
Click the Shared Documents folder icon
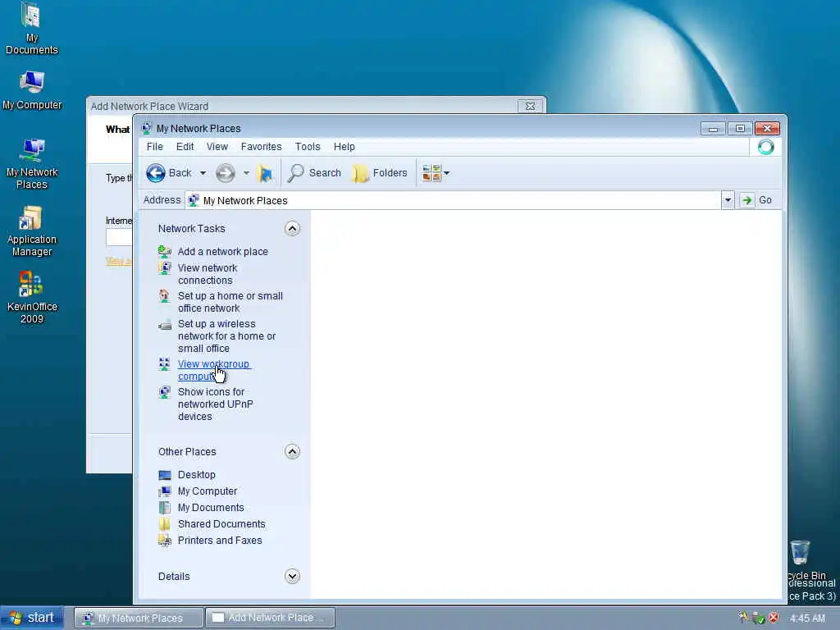(x=165, y=524)
